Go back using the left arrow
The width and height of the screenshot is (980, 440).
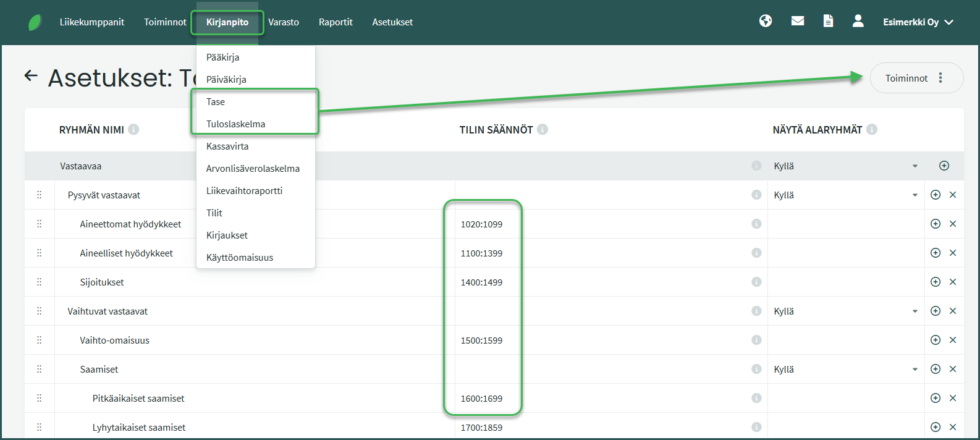coord(31,76)
